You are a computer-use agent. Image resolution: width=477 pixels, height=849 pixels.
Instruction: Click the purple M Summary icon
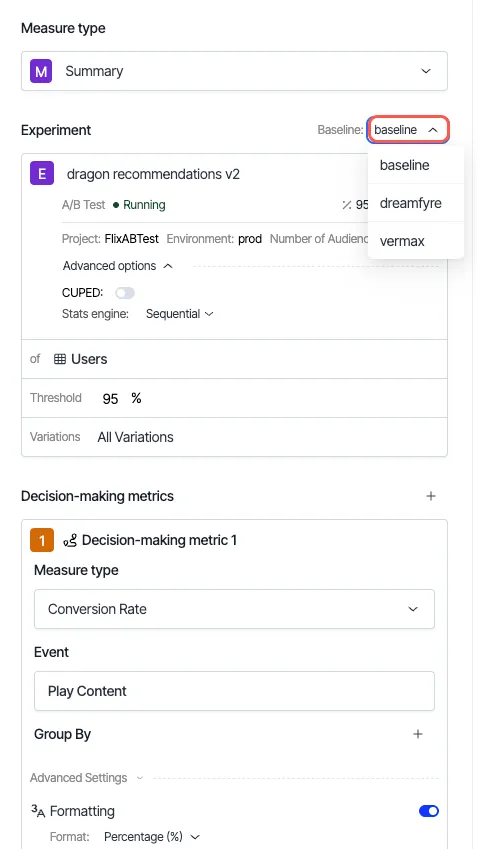coord(41,71)
